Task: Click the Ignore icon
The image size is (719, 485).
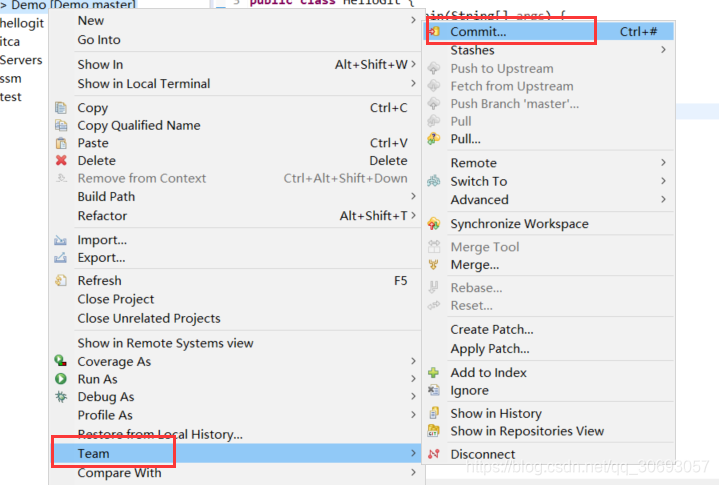Action: [x=434, y=390]
